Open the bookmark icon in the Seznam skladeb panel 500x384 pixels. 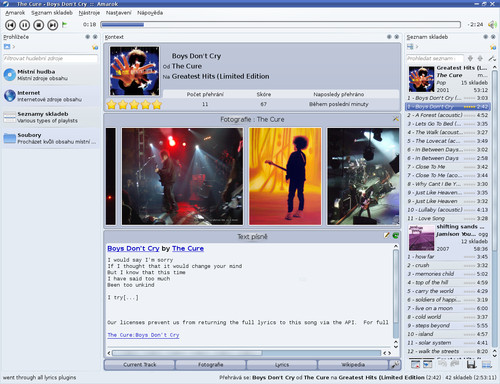click(x=493, y=47)
